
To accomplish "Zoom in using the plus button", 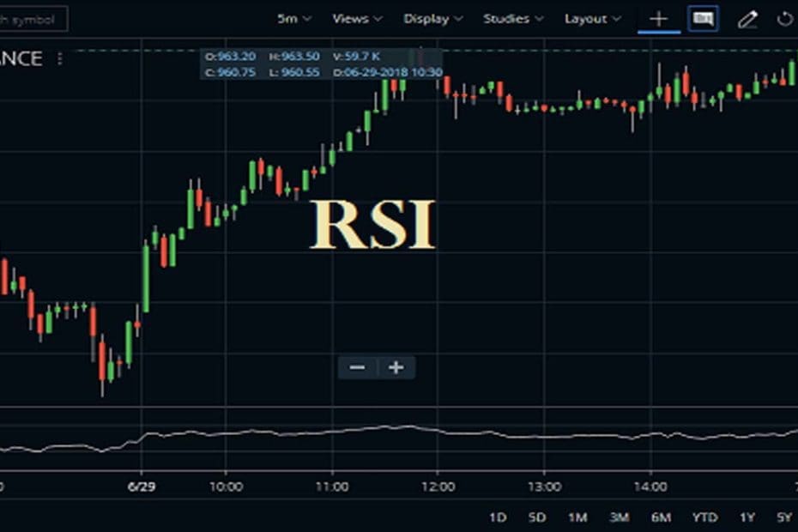I will 396,367.
